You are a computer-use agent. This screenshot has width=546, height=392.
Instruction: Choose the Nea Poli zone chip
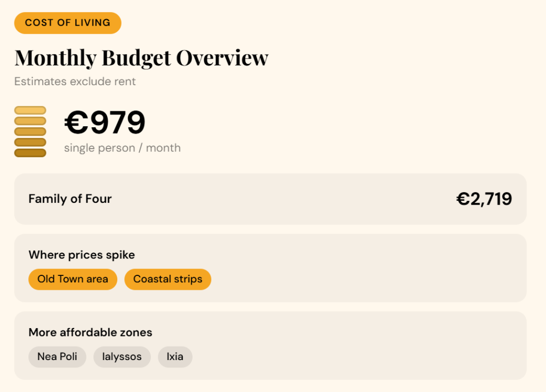[57, 357]
